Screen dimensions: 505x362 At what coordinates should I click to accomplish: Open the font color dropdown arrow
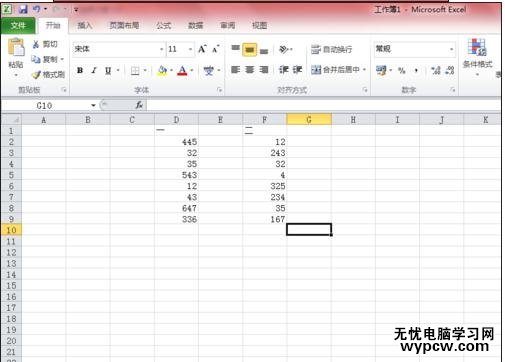tap(192, 70)
